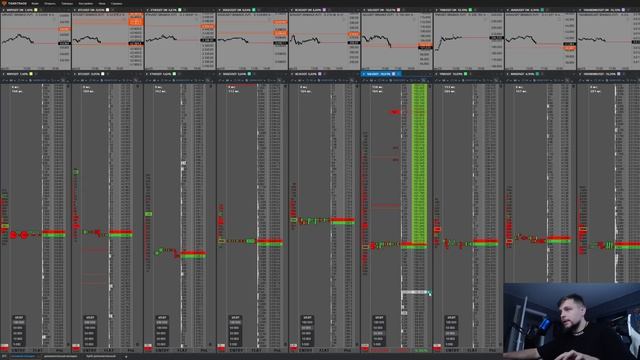Screen dimensions: 640x360
Task: Click tall green volume column in sixth order book
Action: 419,163
